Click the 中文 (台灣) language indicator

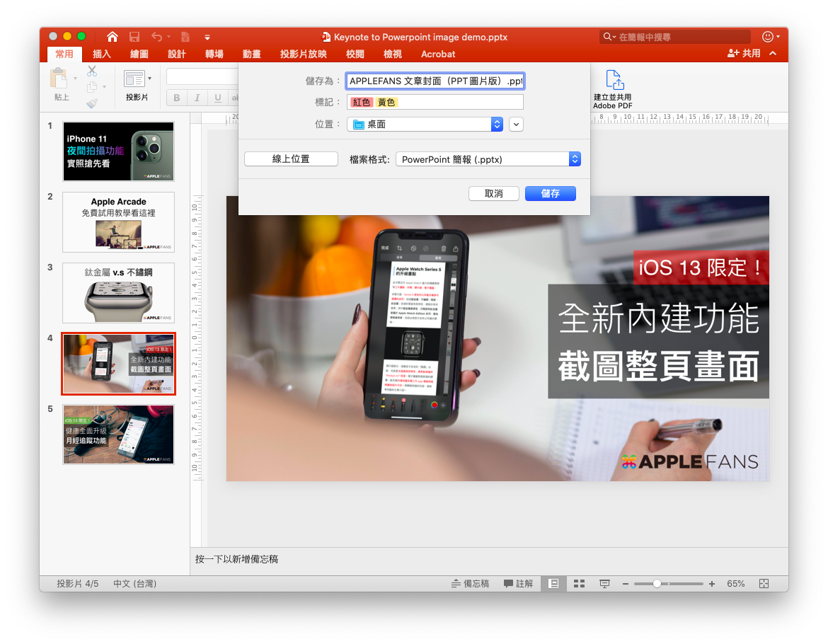(134, 583)
